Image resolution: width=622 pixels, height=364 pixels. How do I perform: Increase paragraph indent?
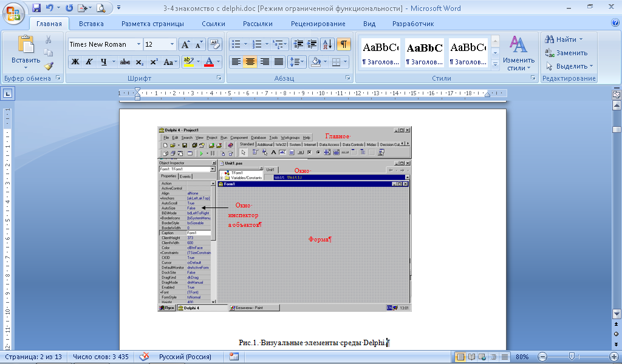312,44
